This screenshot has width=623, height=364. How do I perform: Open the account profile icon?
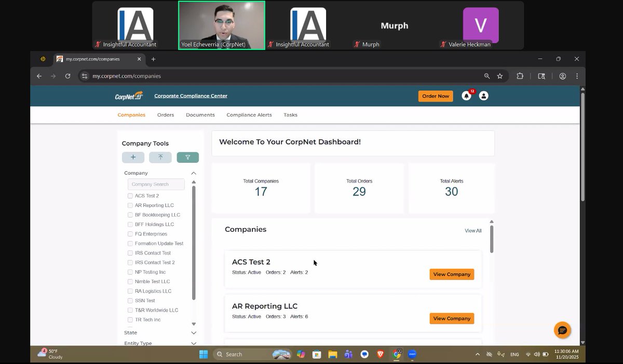(x=483, y=95)
